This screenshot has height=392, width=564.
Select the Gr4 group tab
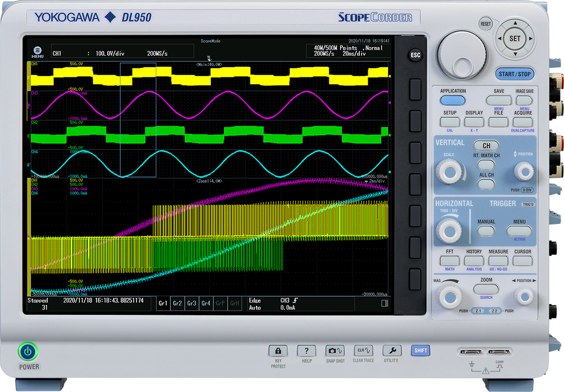(206, 303)
